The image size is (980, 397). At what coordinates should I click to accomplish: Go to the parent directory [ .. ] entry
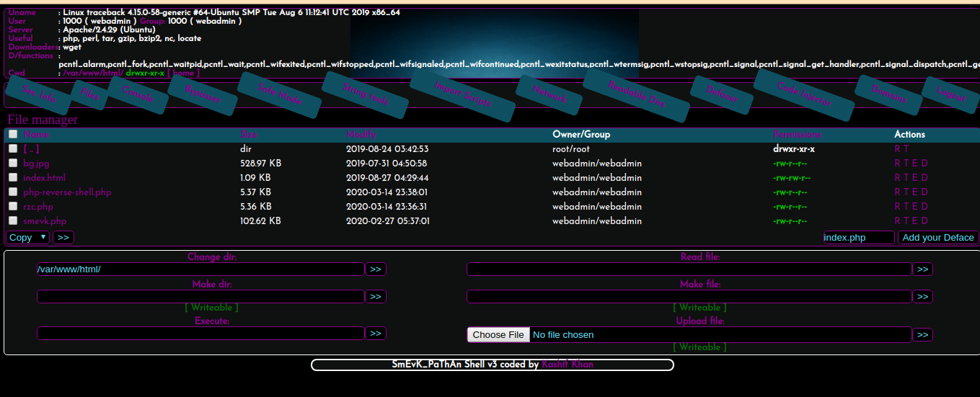click(31, 149)
